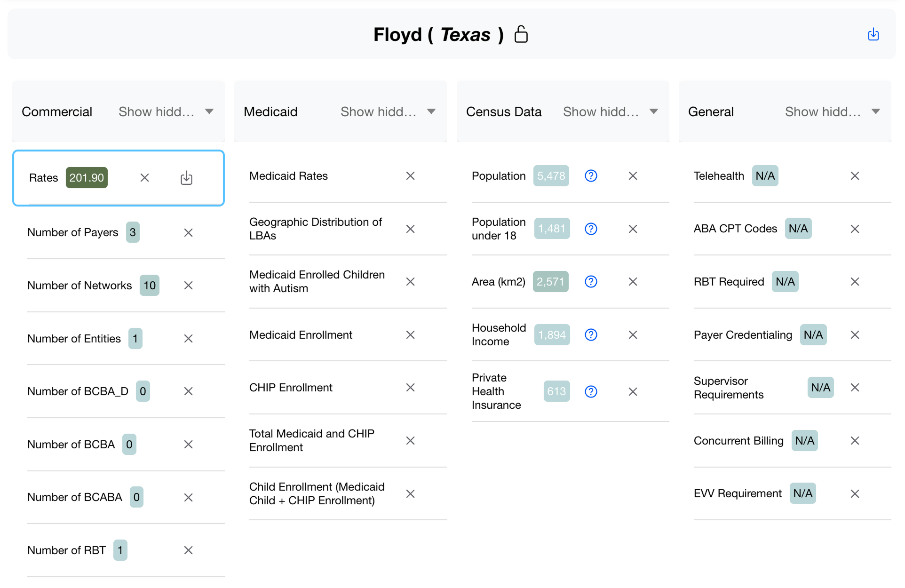Click the Population value 5,478
905x588 pixels.
point(551,176)
